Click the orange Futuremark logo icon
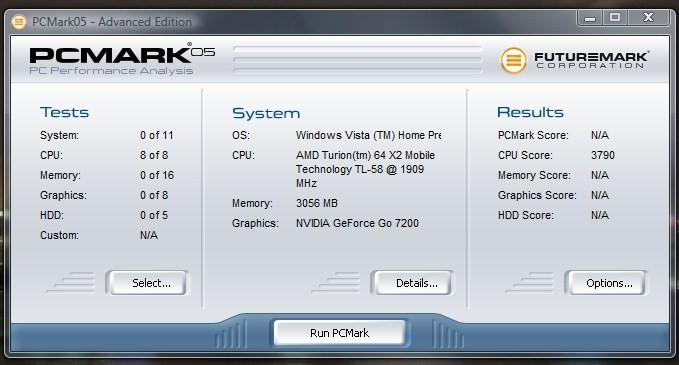This screenshot has width=679, height=365. point(513,60)
